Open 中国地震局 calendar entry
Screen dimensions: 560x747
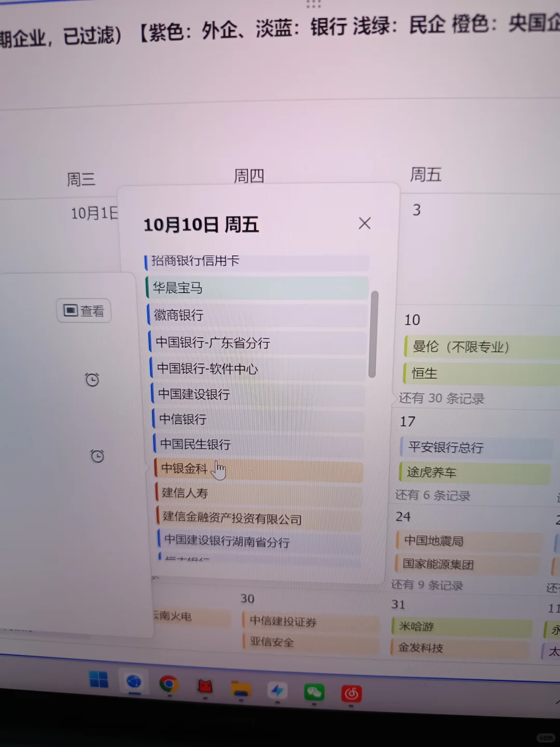coord(470,541)
